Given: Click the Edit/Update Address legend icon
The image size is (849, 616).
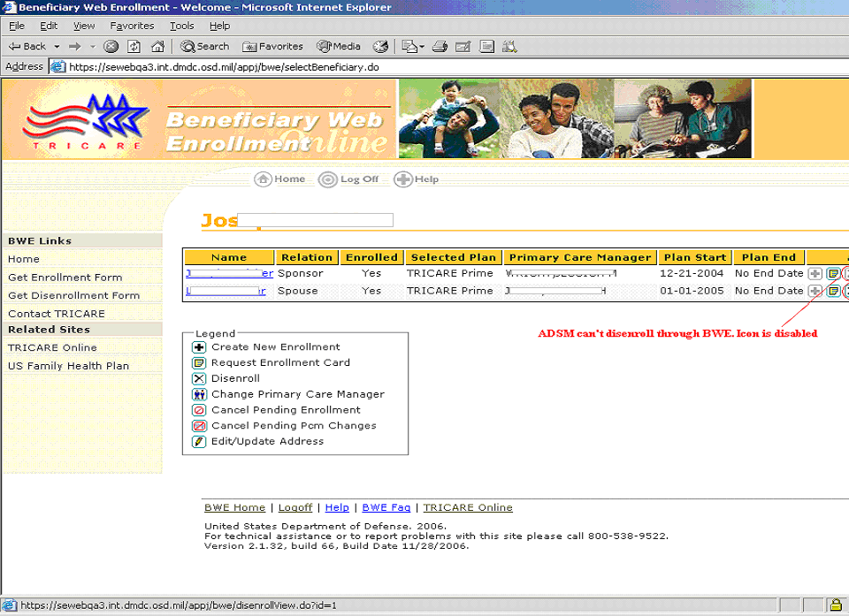Looking at the screenshot, I should (x=199, y=442).
